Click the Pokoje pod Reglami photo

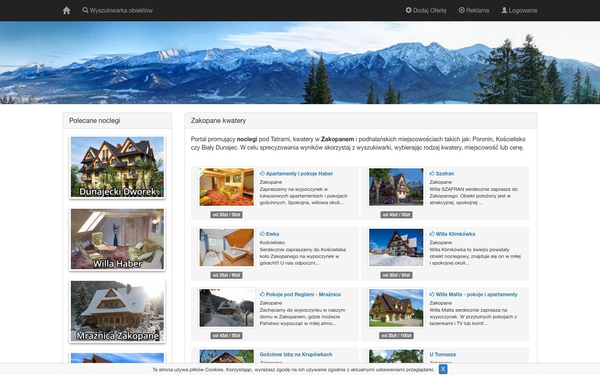pyautogui.click(x=227, y=308)
